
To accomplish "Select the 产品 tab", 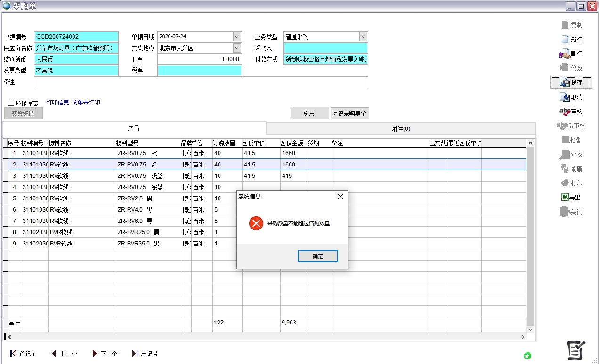I will 134,128.
